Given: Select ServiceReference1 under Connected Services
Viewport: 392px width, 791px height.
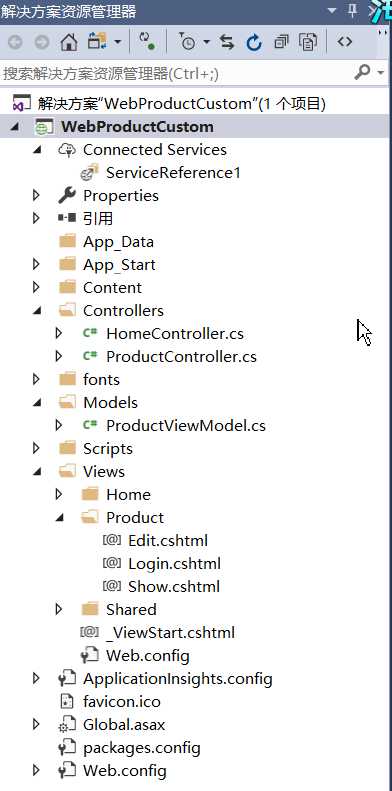Looking at the screenshot, I should (x=173, y=173).
